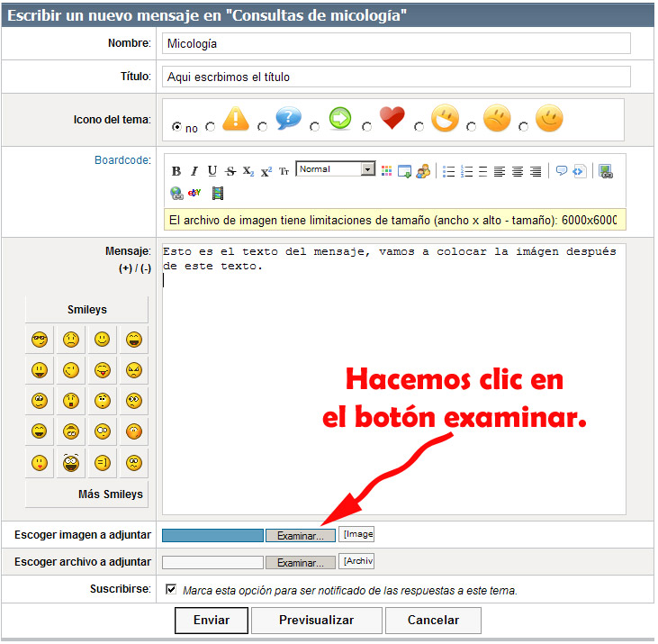Expand message box with (+) link
The image size is (658, 644).
pyautogui.click(x=125, y=268)
